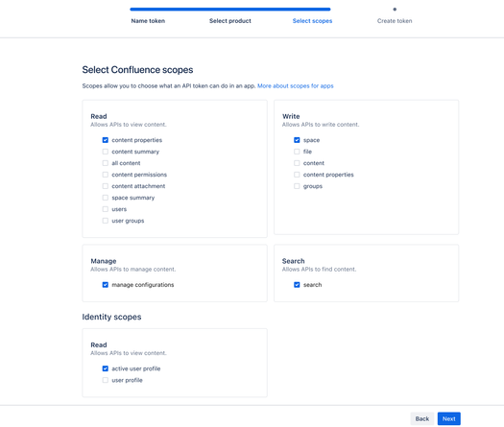Screen dimensions: 504x427
Task: Enable Write content properties scope
Action: tap(297, 175)
